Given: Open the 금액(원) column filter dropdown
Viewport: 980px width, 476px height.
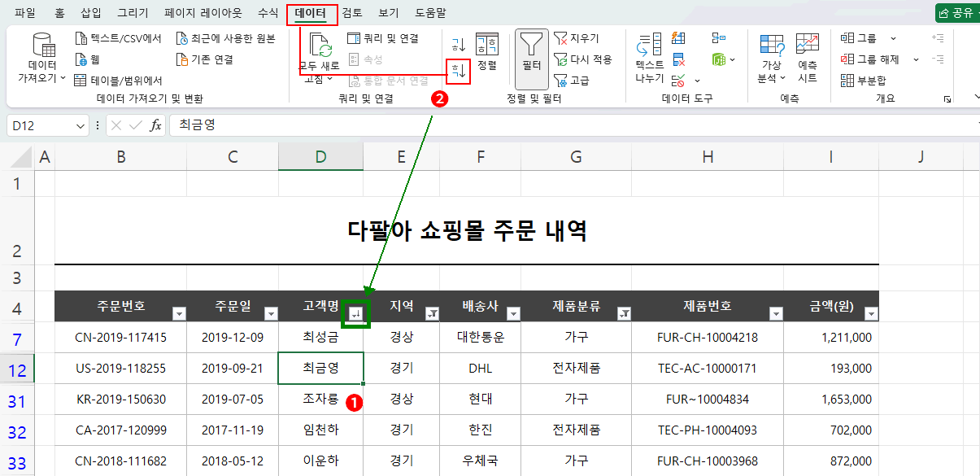Looking at the screenshot, I should point(871,313).
